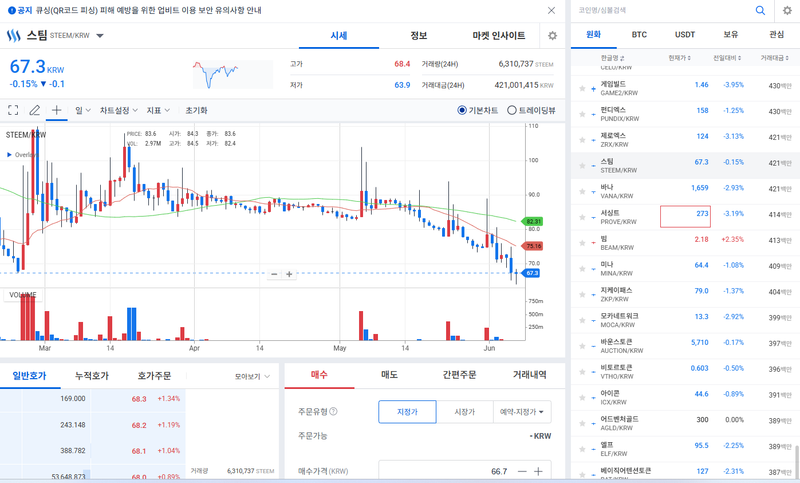This screenshot has width=800, height=483.
Task: Open the 모아보기 dropdown in the order book
Action: click(x=252, y=376)
